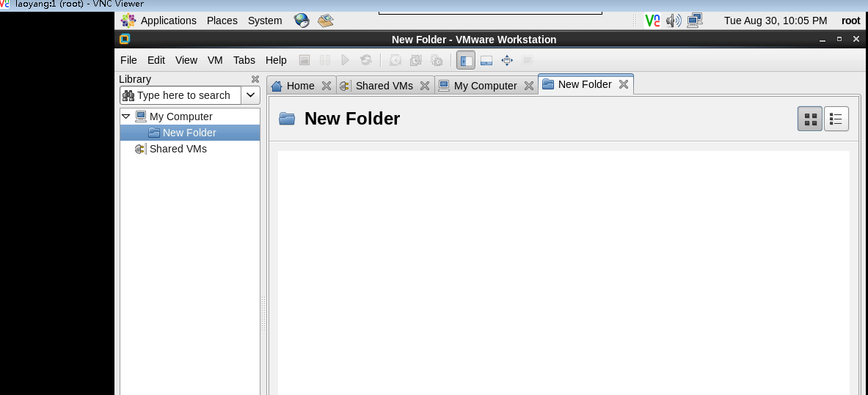868x395 pixels.
Task: Toggle the Library sidebar toolbar button
Action: click(466, 60)
